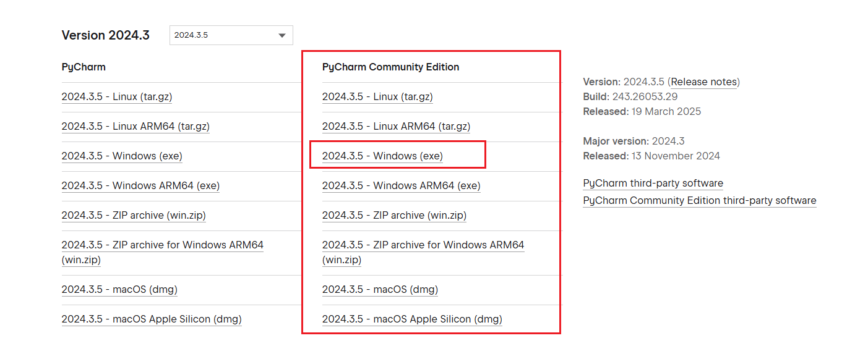
Task: Download PyCharm ZIP archive for Windows ARM64
Action: click(x=163, y=253)
